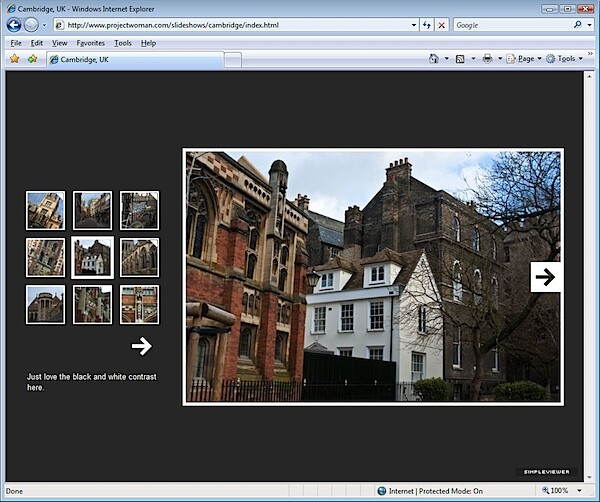The width and height of the screenshot is (600, 502).
Task: Click the Refresh page icon
Action: point(427,25)
